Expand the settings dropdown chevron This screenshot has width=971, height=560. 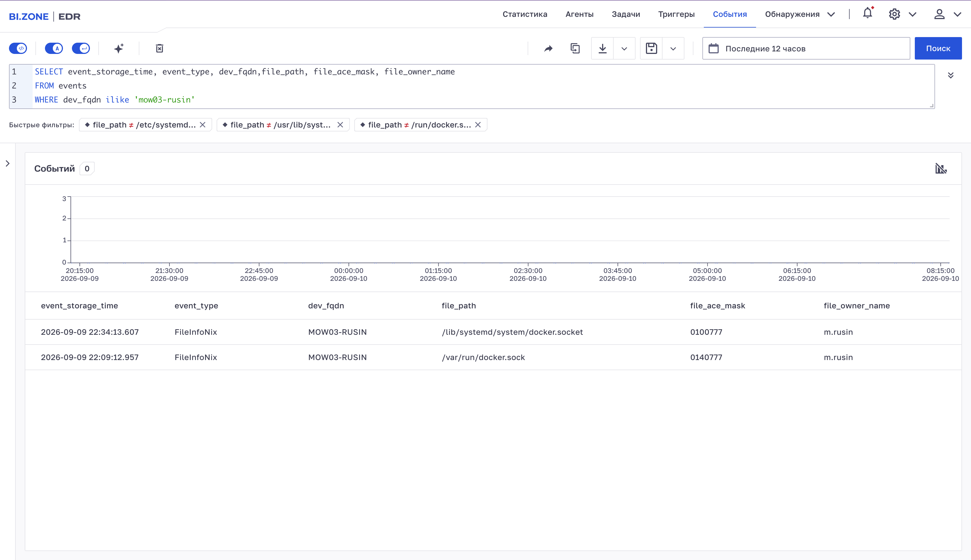tap(913, 15)
